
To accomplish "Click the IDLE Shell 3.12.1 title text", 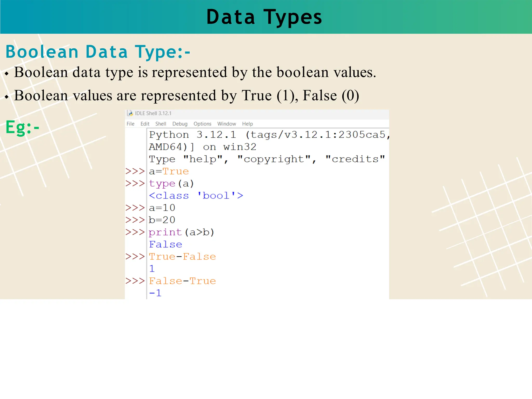I will [x=153, y=114].
